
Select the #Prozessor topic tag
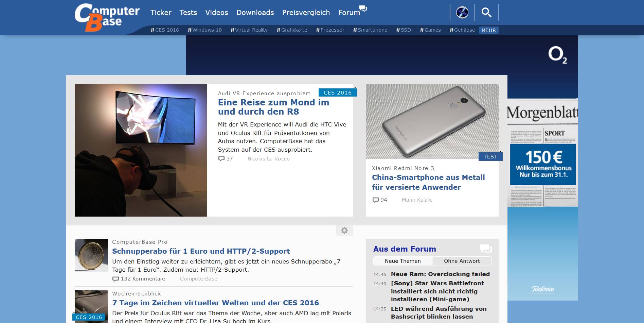(x=330, y=30)
